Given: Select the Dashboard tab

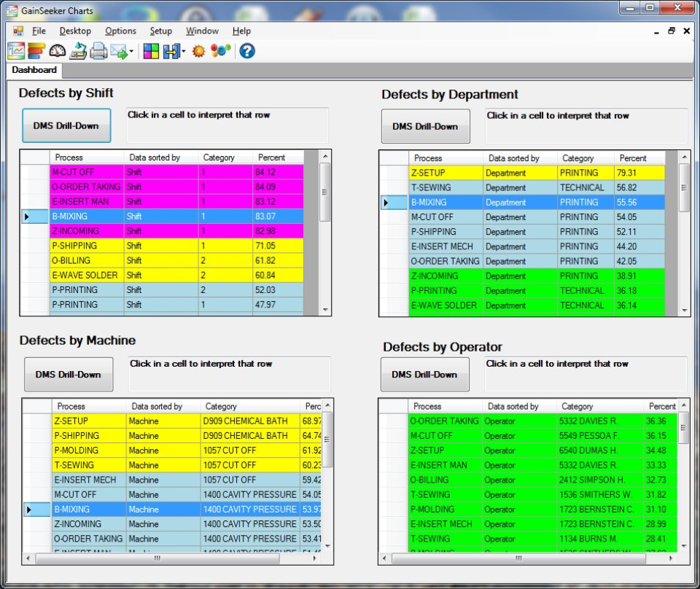Looking at the screenshot, I should (x=34, y=70).
